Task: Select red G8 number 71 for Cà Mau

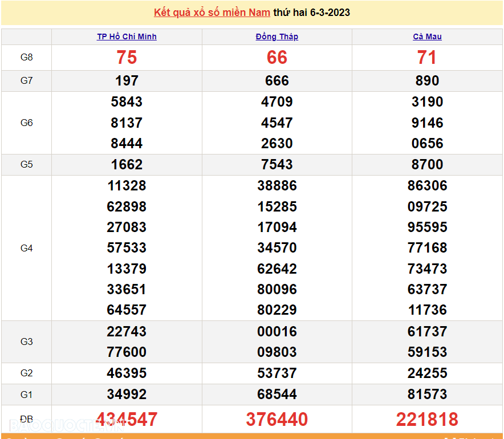Action: point(427,58)
